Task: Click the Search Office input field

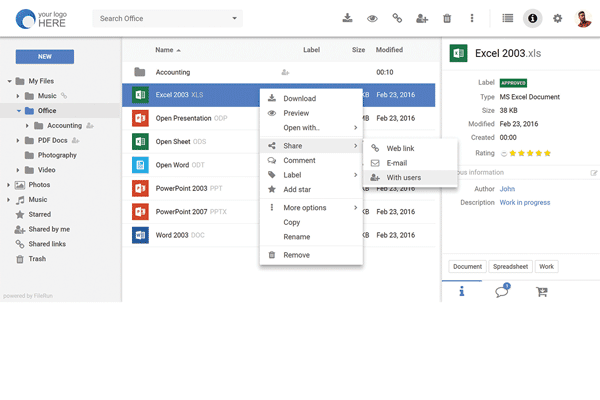Action: click(168, 18)
